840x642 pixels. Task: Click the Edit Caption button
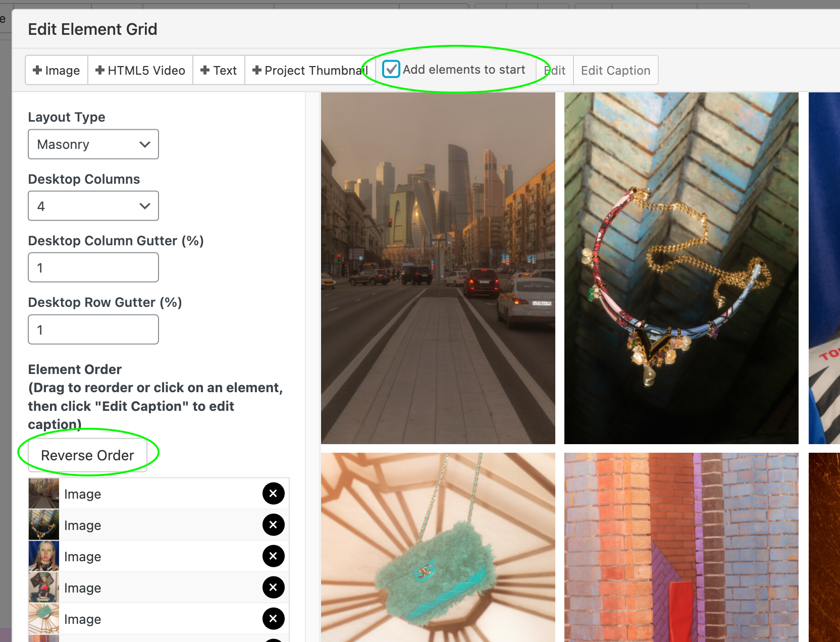(x=615, y=71)
